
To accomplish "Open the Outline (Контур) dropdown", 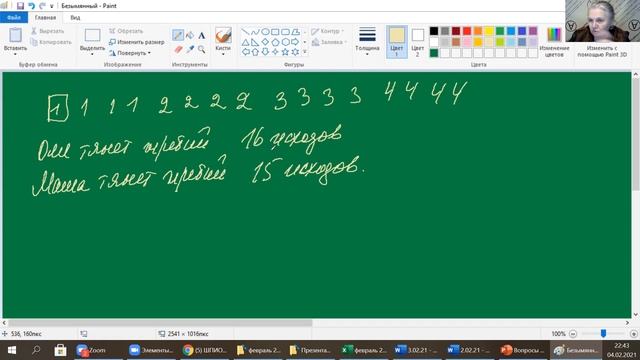I will click(x=328, y=31).
